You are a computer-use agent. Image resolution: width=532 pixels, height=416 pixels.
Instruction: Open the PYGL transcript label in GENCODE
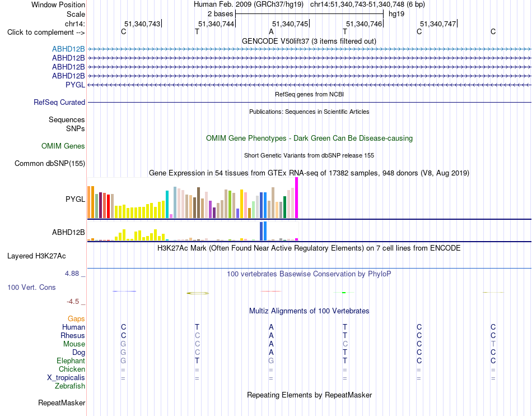click(76, 85)
